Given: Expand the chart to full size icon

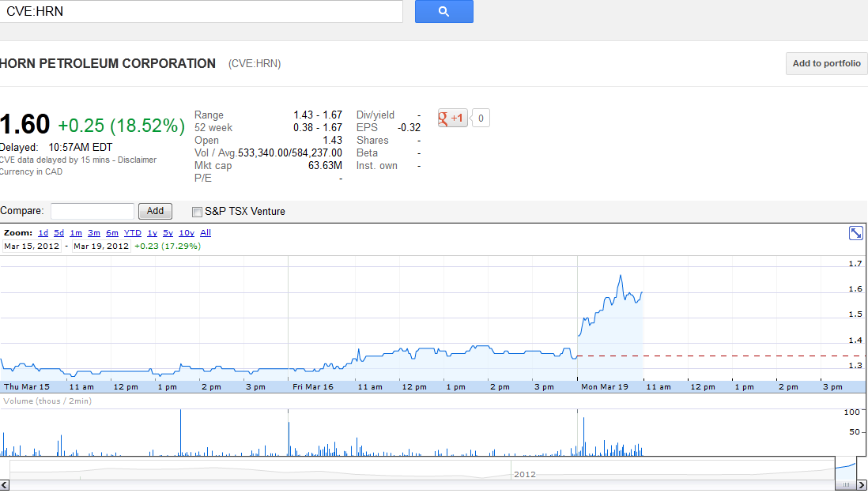Looking at the screenshot, I should click(x=856, y=234).
